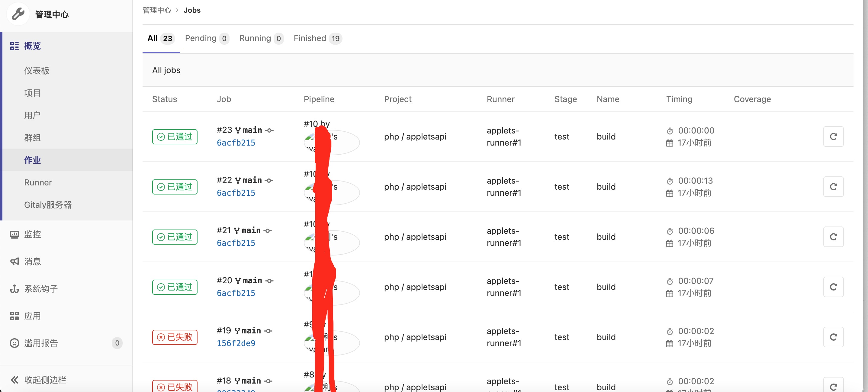Click the 监控 monitor icon

(x=14, y=234)
